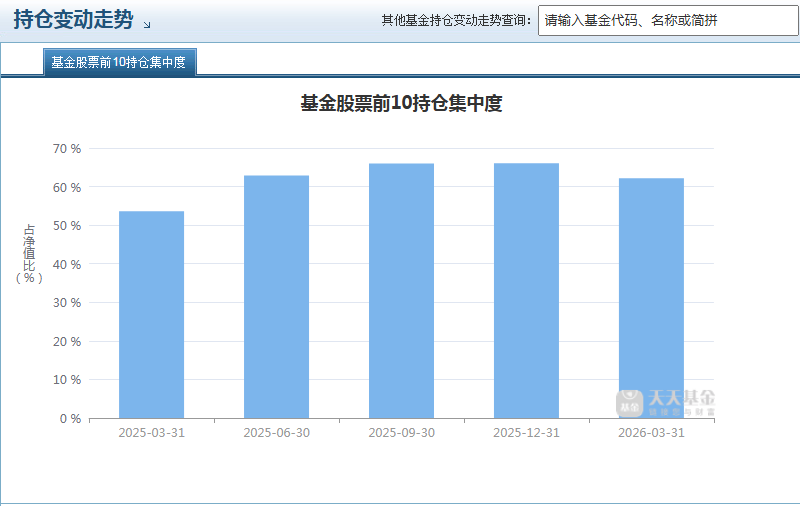Click the small arrow icon beside 持仓变动走势
Screen dimensions: 800x506
click(147, 24)
